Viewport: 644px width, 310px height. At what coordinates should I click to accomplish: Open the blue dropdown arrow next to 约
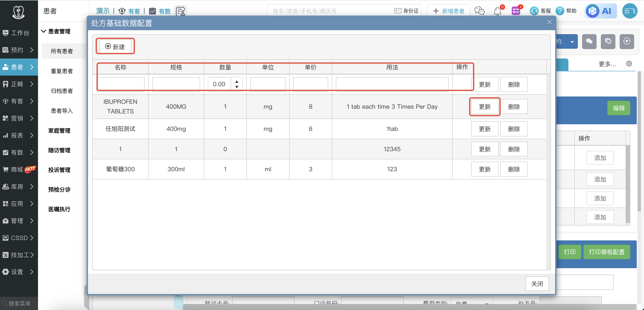572,41
